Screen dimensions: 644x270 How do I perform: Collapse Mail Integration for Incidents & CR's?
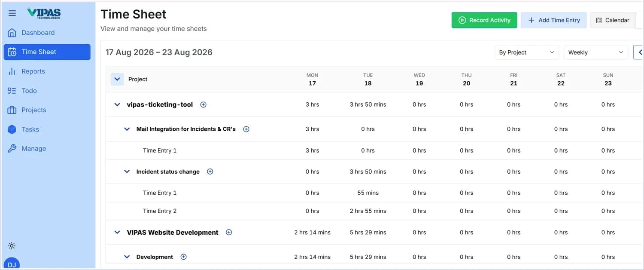(127, 129)
